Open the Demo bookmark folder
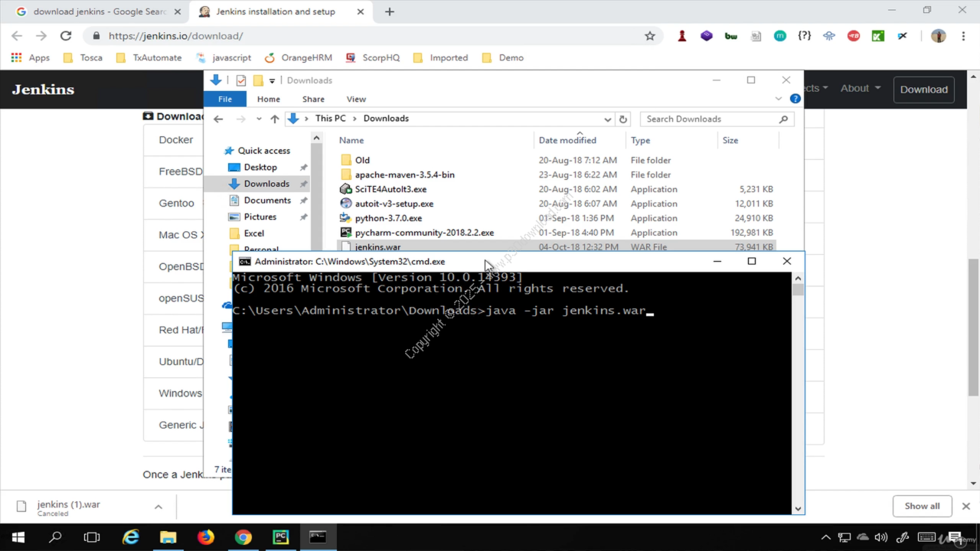Viewport: 980px width, 551px height. [503, 57]
